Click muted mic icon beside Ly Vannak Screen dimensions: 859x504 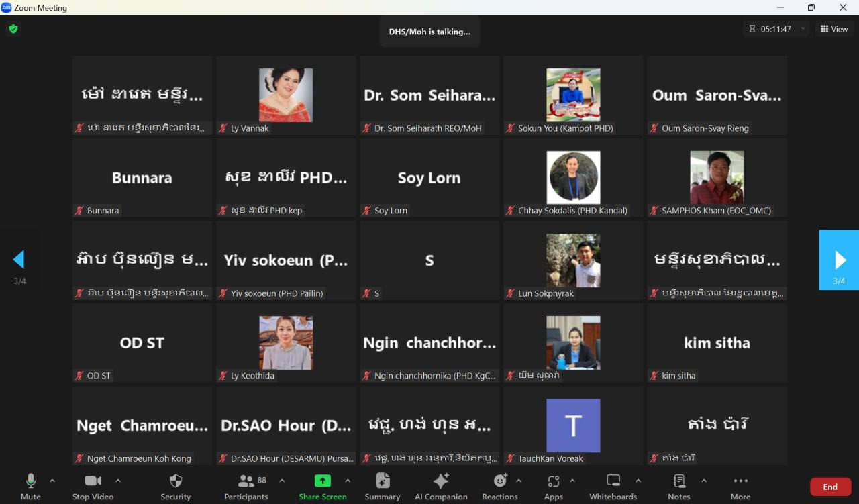pyautogui.click(x=223, y=128)
